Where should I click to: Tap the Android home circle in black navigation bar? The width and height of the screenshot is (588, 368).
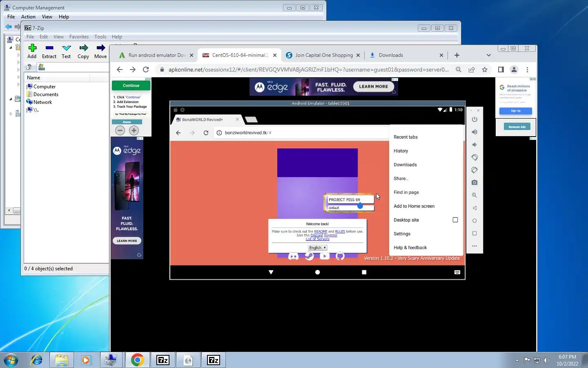tap(318, 272)
